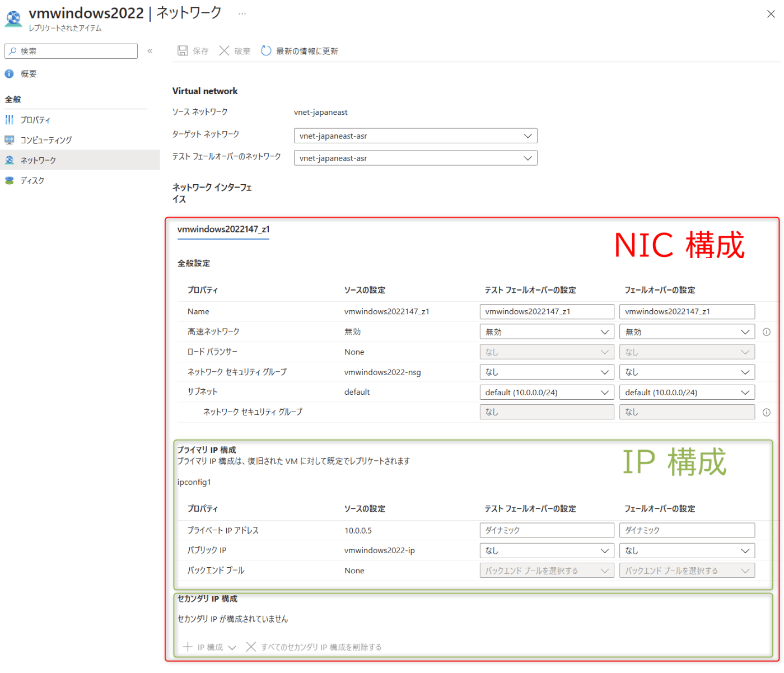The width and height of the screenshot is (784, 673).
Task: Open NIC ネットワーク セキュリティ グループ failover dropdown
Action: pyautogui.click(x=687, y=372)
